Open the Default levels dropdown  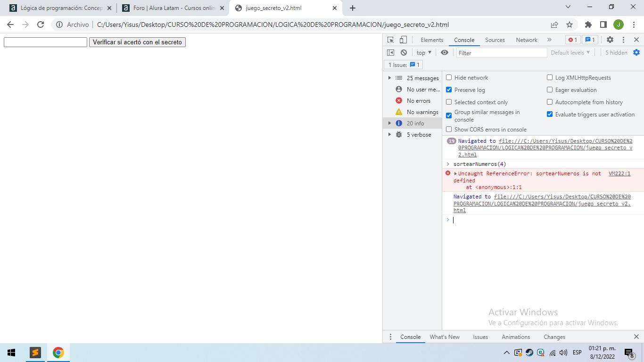(x=570, y=53)
